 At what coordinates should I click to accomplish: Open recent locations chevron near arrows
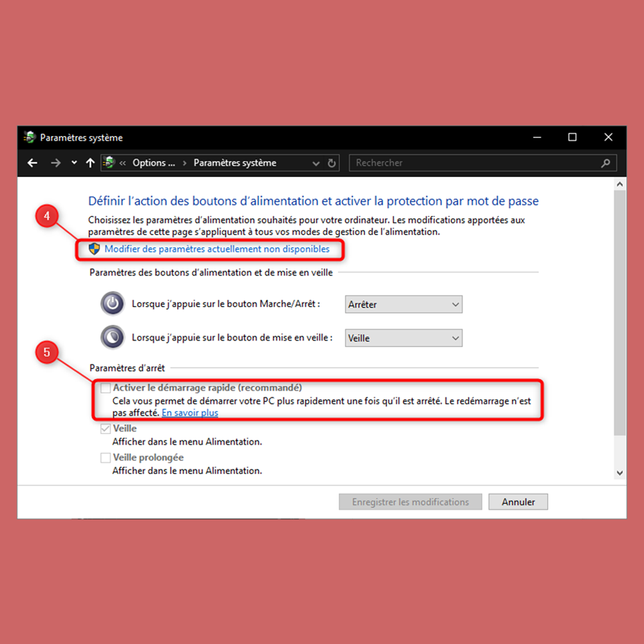pos(74,163)
